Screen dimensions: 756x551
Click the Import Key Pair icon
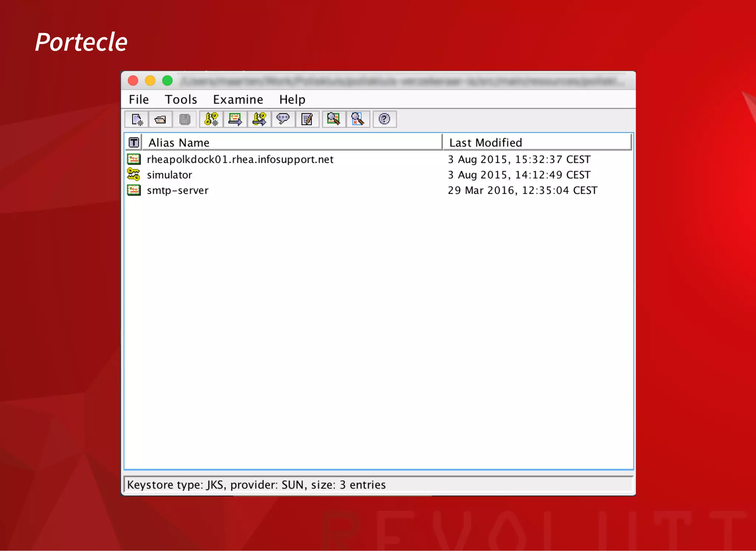tap(259, 119)
